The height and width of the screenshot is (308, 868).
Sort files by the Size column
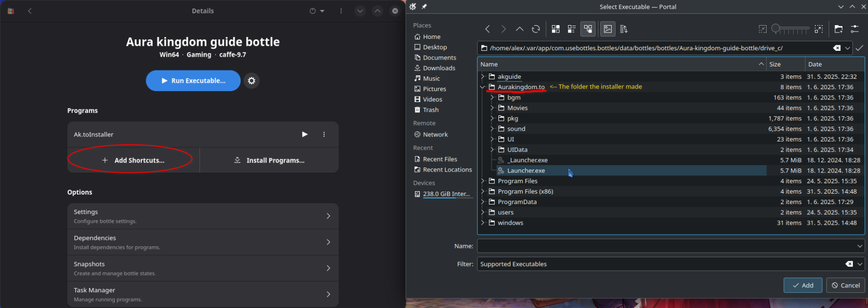coord(786,64)
